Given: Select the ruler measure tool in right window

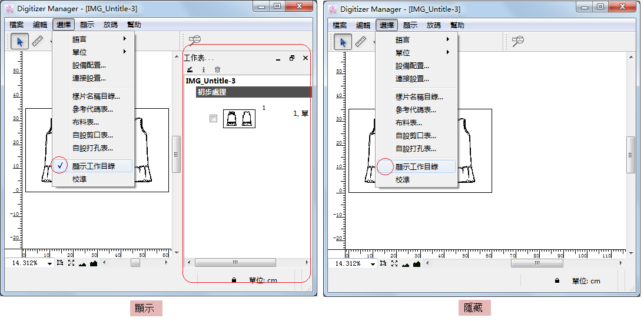Looking at the screenshot, I should click(x=360, y=41).
